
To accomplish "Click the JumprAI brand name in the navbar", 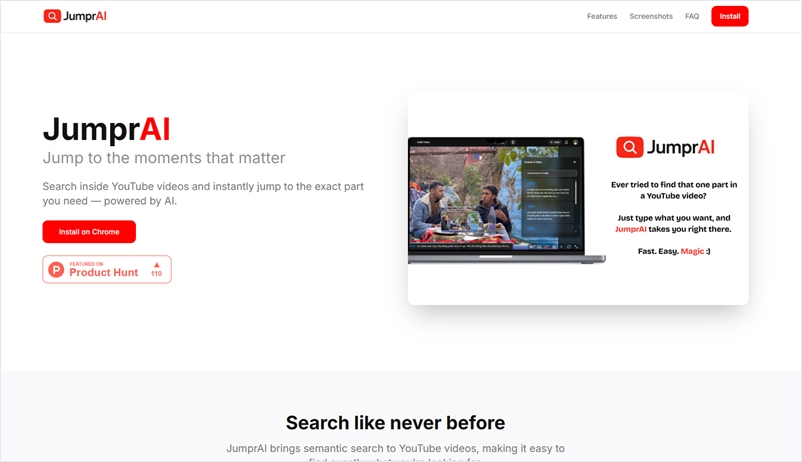I will [x=85, y=16].
